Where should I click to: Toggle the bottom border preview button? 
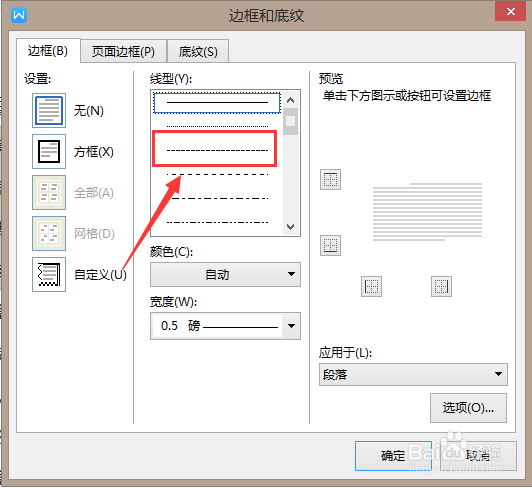coord(330,245)
